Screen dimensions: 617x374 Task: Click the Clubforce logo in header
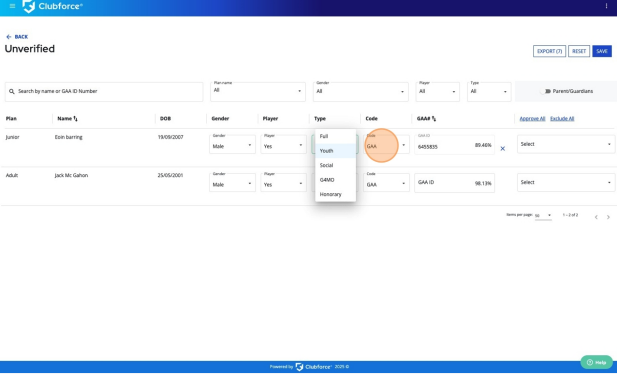[52, 6]
